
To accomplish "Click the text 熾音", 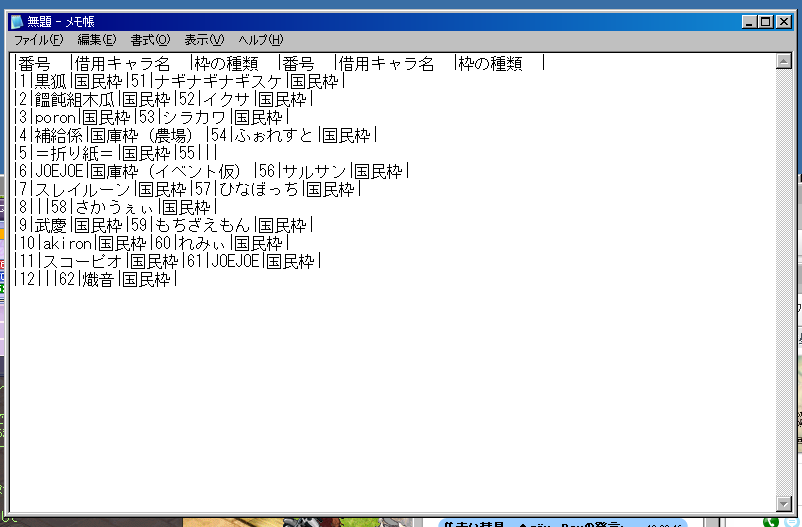I will tap(98, 279).
